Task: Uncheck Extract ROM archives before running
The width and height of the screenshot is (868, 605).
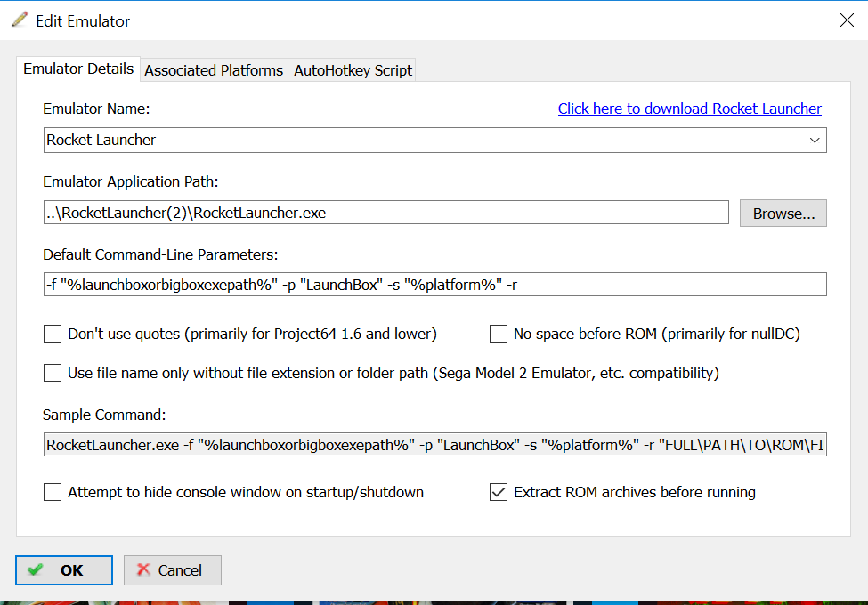Action: tap(499, 492)
